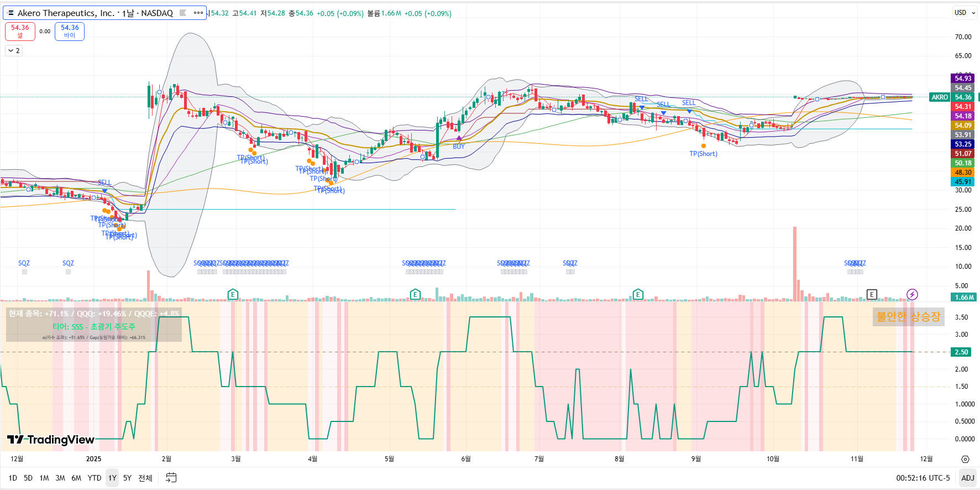Click the 고 54.41 high value
This screenshot has height=490, width=980.
244,13
